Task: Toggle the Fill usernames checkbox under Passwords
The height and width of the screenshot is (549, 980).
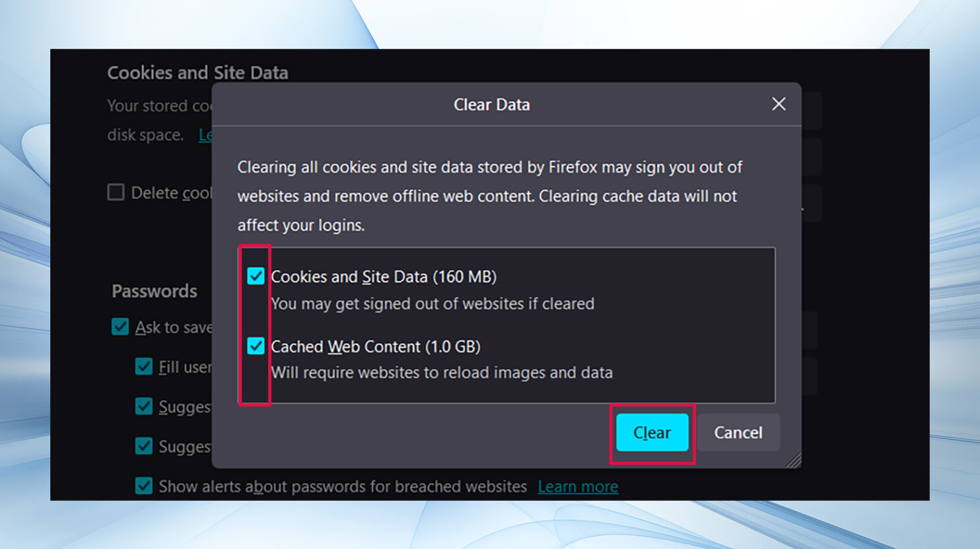Action: point(144,367)
